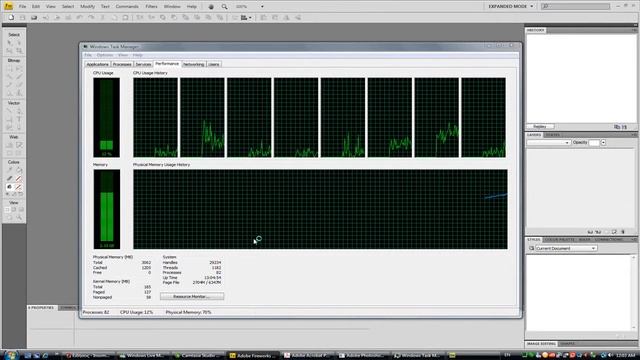This screenshot has width=640, height=360.
Task: Switch to the Services tab
Action: point(143,64)
